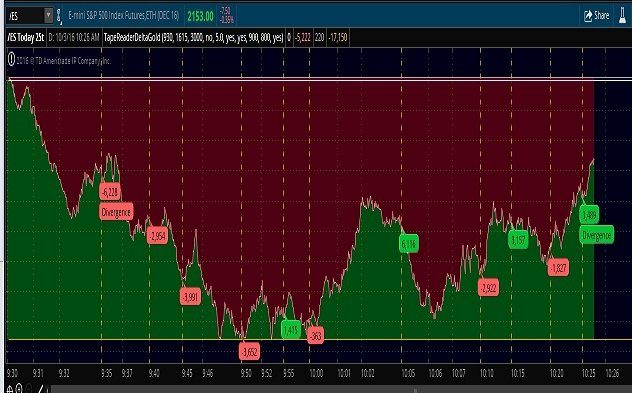This screenshot has width=632, height=393.
Task: Click the red Divergence bubble
Action: [116, 212]
